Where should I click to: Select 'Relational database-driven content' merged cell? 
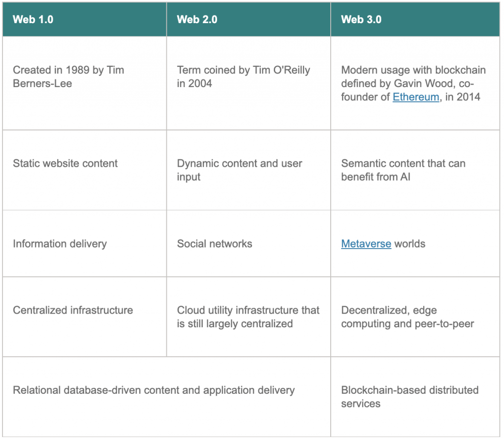[x=166, y=397]
